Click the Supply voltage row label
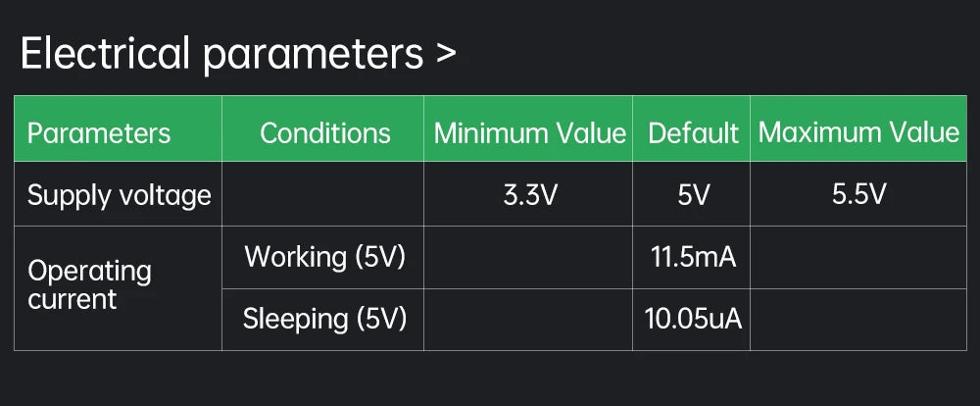 pos(120,195)
